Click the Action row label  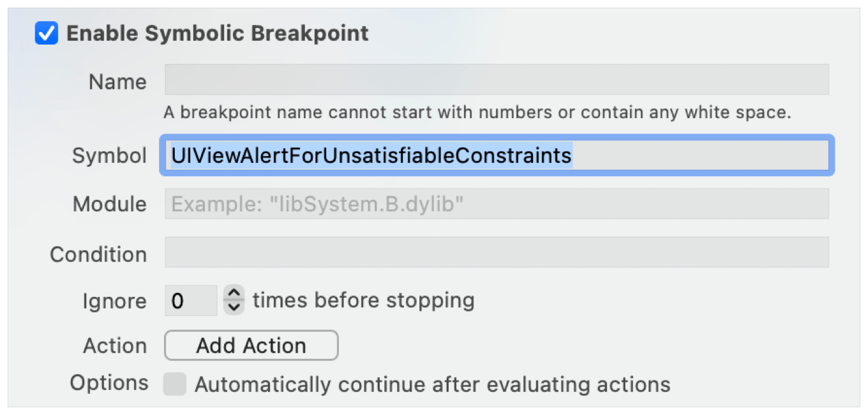115,345
